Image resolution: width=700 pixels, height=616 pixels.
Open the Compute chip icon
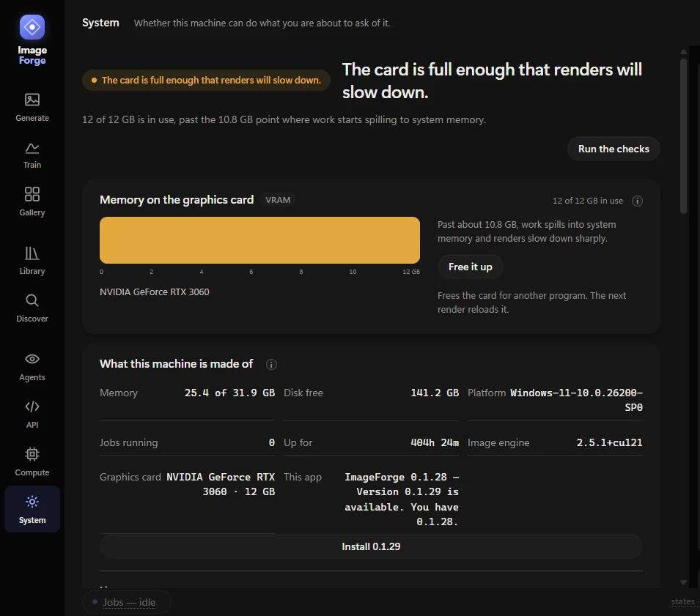[x=32, y=454]
